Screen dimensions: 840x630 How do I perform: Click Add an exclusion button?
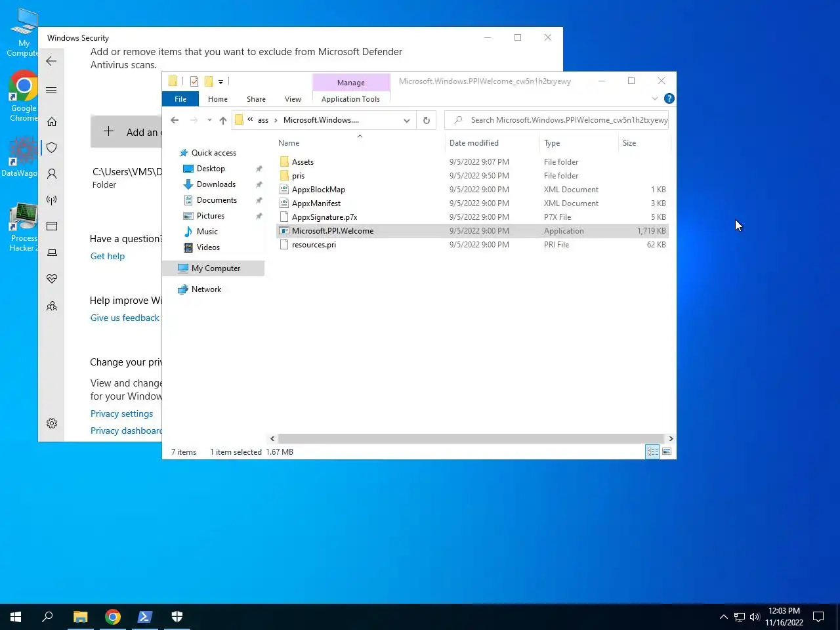127,132
